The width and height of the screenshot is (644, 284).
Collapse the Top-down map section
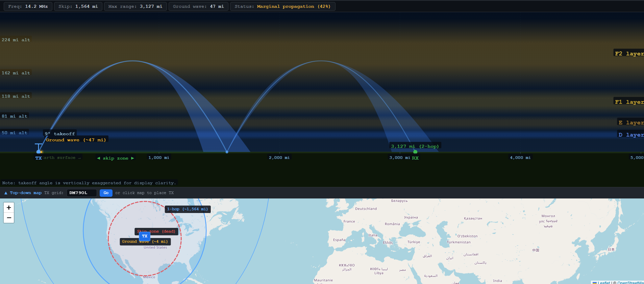[x=23, y=193]
